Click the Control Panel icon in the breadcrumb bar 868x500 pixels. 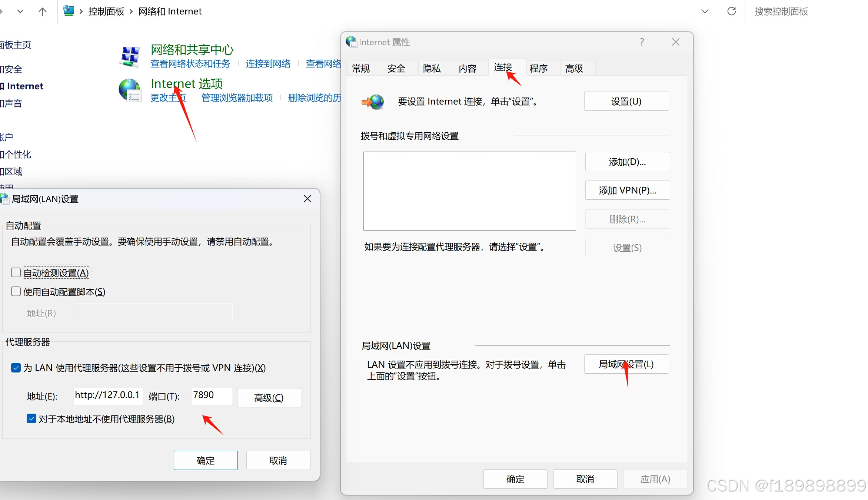click(68, 11)
